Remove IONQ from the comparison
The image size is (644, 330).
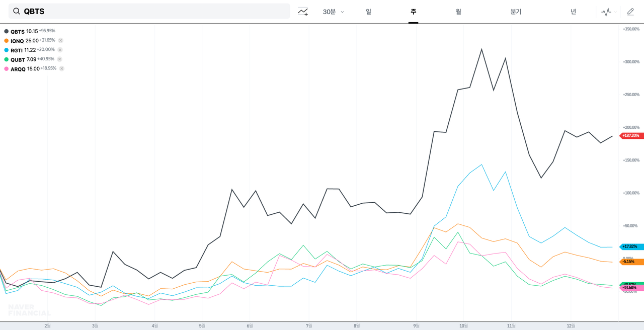click(x=60, y=40)
